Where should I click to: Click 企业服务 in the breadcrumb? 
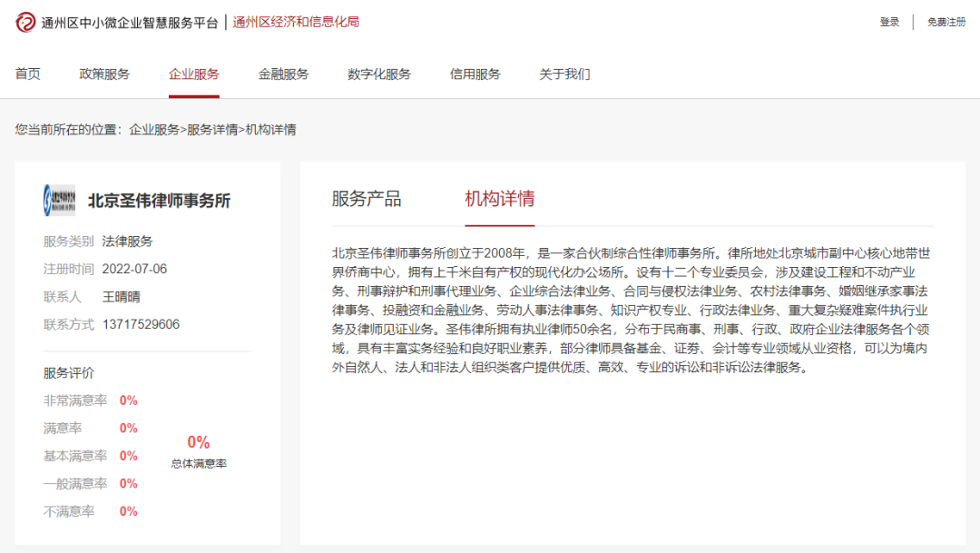154,130
